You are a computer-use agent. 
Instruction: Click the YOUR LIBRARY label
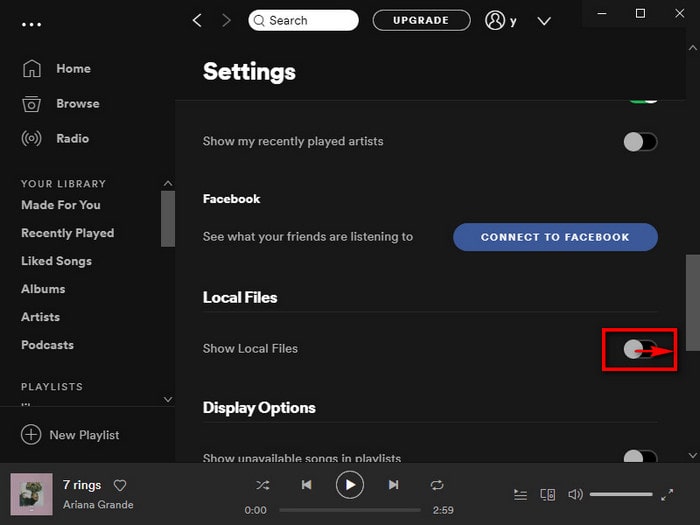(63, 184)
